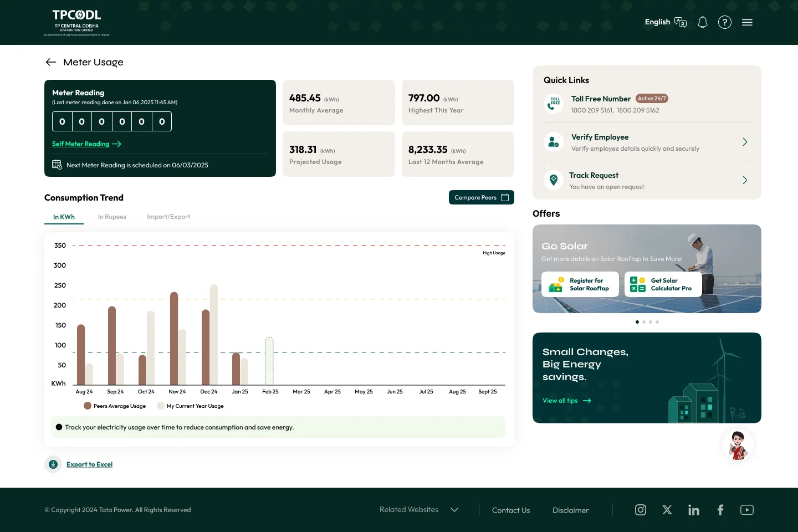The width and height of the screenshot is (798, 532).
Task: Expand Verify Employee with its chevron
Action: point(745,142)
